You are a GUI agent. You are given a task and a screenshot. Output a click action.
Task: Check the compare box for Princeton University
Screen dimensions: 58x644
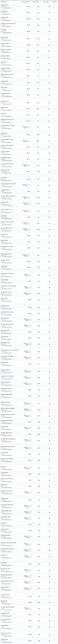tap(54, 7)
